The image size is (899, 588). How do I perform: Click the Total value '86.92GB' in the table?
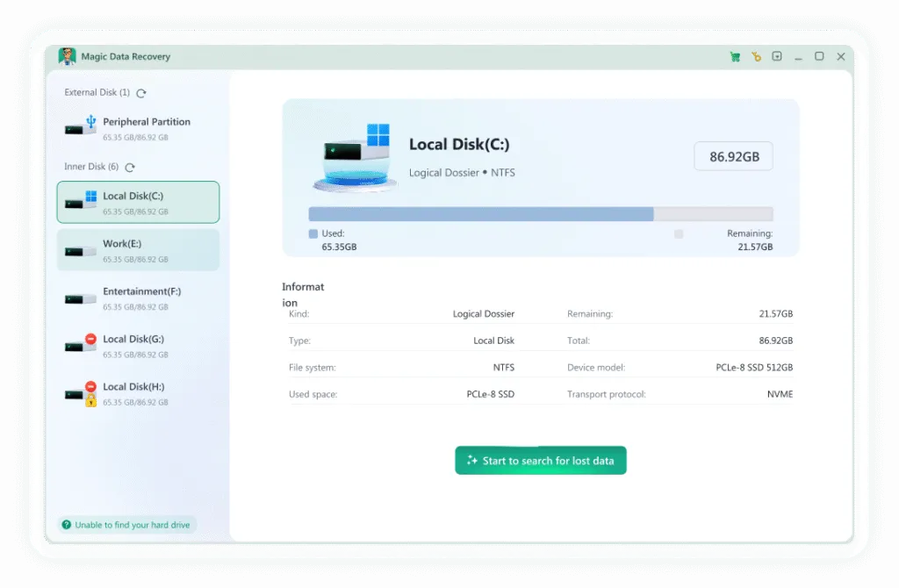point(776,341)
